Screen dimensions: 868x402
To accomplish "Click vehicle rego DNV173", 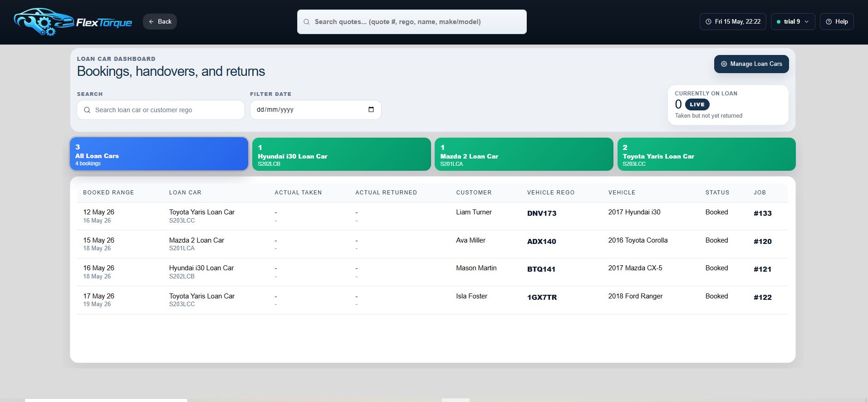I will 542,213.
